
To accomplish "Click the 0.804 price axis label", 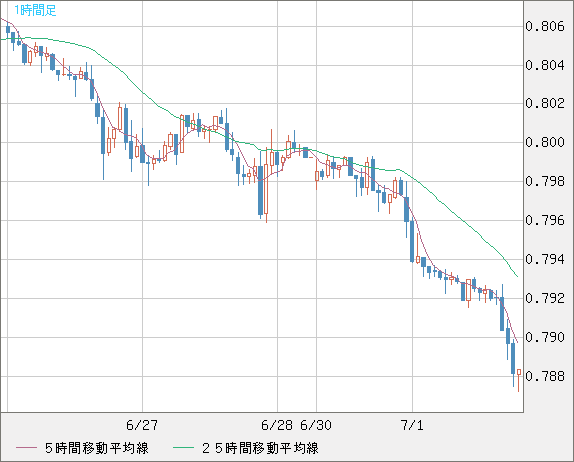I will click(545, 65).
